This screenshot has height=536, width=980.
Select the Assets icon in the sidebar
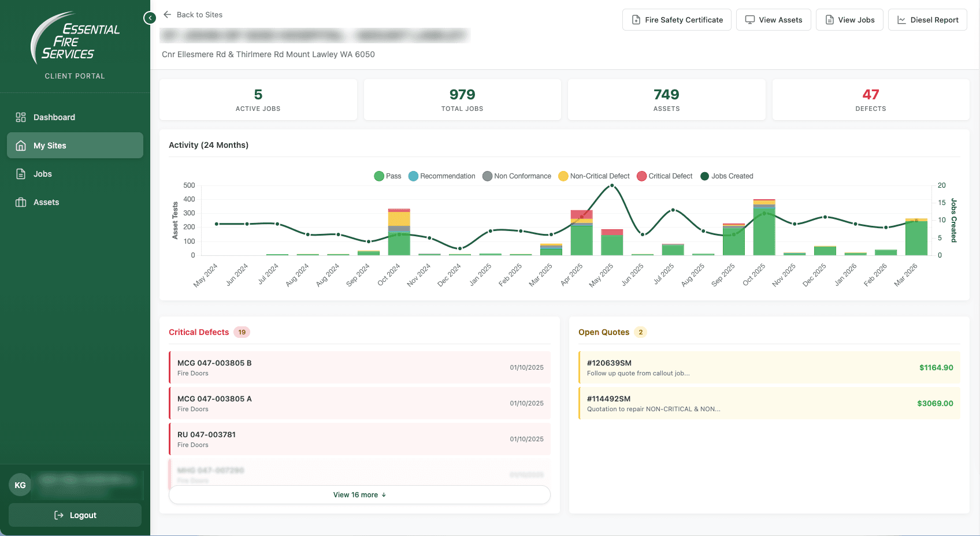20,202
